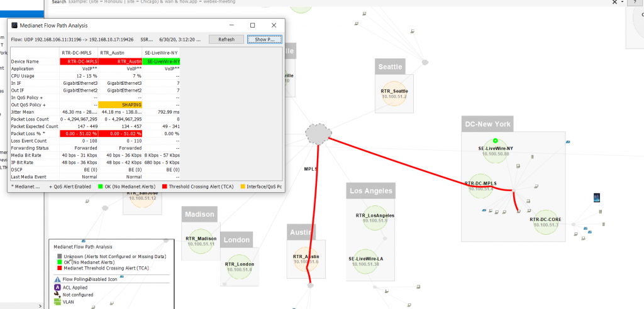Click the Threshold Crossing Alert (TCA) legend entry
The height and width of the screenshot is (309, 644).
click(x=198, y=187)
